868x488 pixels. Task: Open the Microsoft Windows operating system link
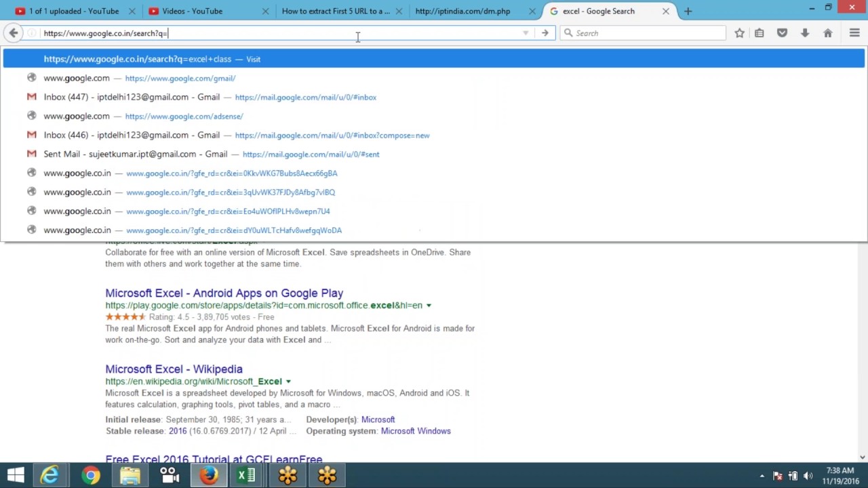(416, 431)
